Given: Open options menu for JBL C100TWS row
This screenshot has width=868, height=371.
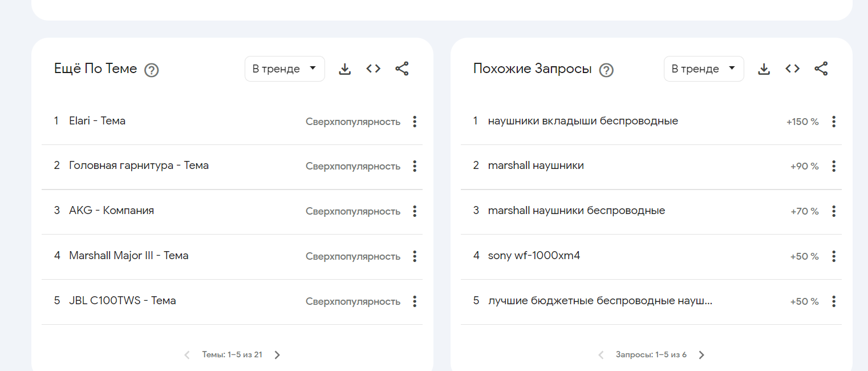Looking at the screenshot, I should (x=415, y=301).
